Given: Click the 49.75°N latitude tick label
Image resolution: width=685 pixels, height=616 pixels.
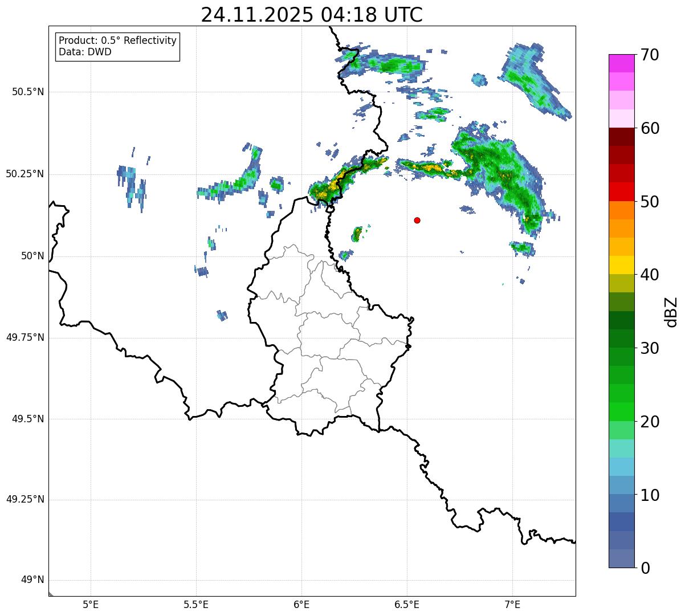Looking at the screenshot, I should pyautogui.click(x=25, y=337).
